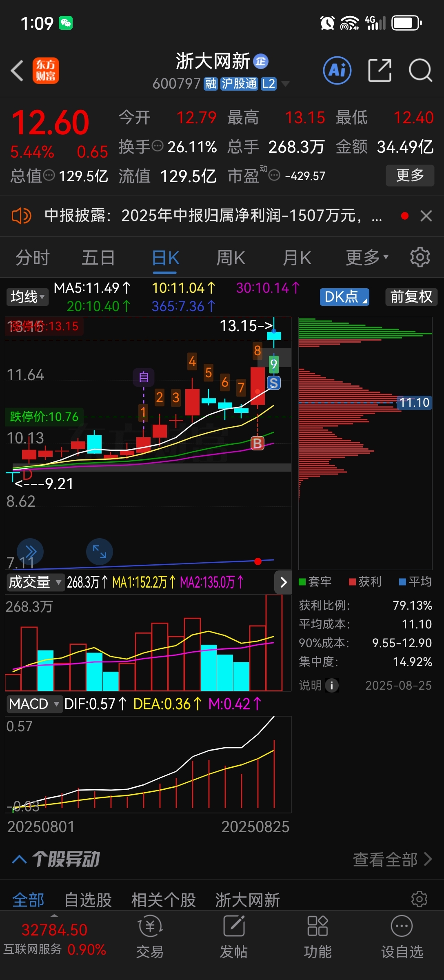
Task: Tap the info icon next to 市盈
Action: click(274, 176)
